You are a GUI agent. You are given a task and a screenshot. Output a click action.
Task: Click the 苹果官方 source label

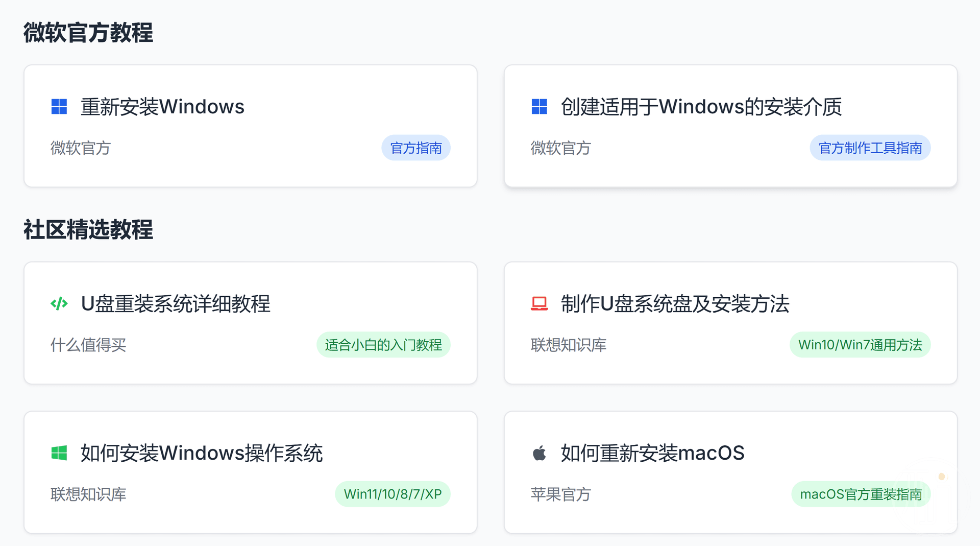click(x=560, y=494)
